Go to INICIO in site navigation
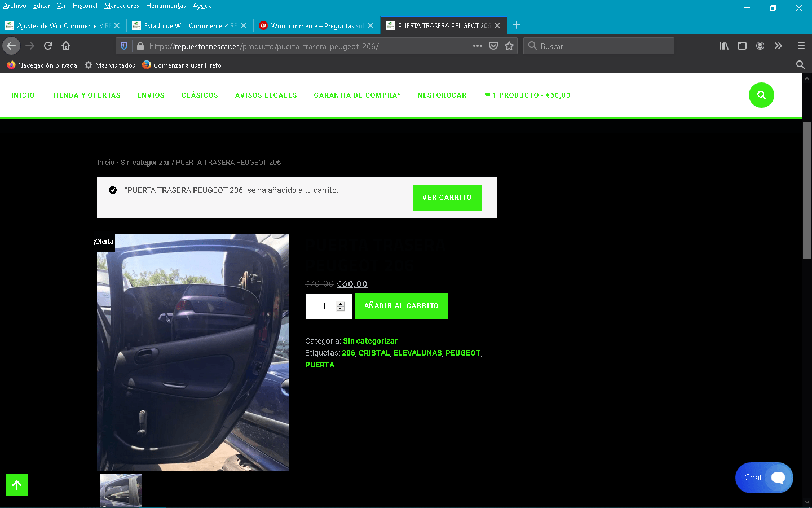This screenshot has width=812, height=508. coord(23,95)
